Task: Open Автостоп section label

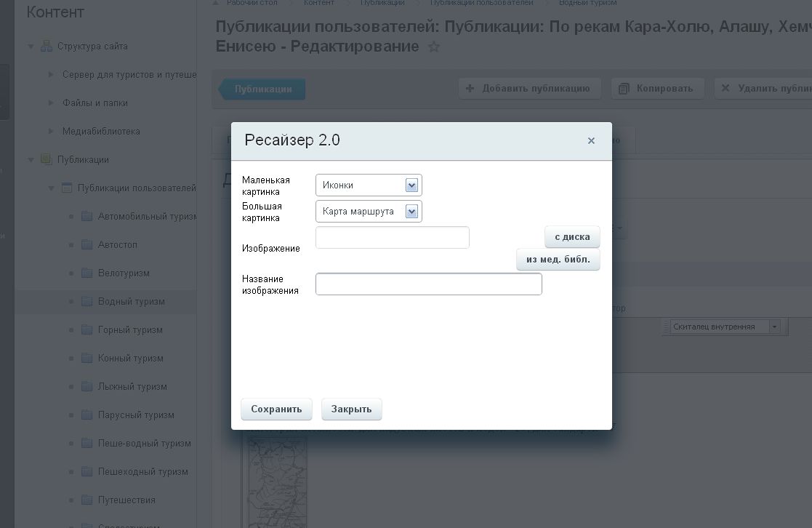Action: tap(118, 244)
